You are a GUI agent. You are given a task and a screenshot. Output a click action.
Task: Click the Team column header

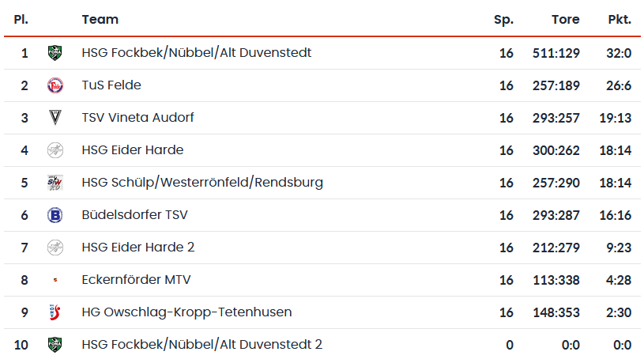click(100, 19)
